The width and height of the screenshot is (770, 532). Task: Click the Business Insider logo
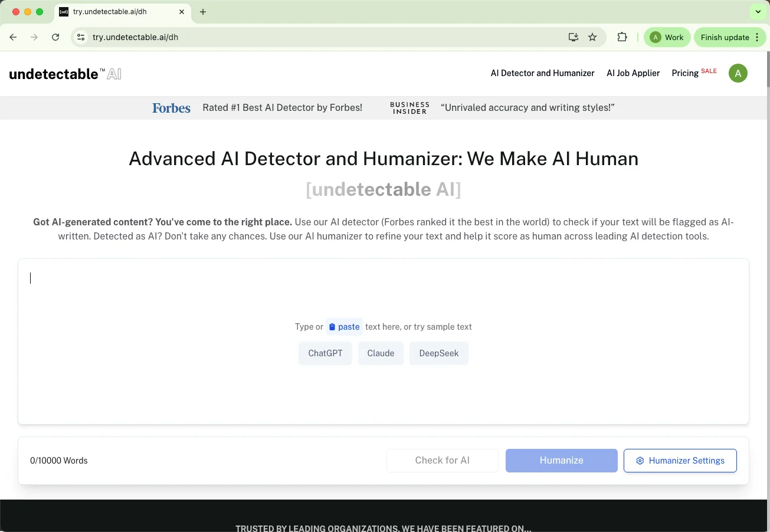click(x=409, y=107)
